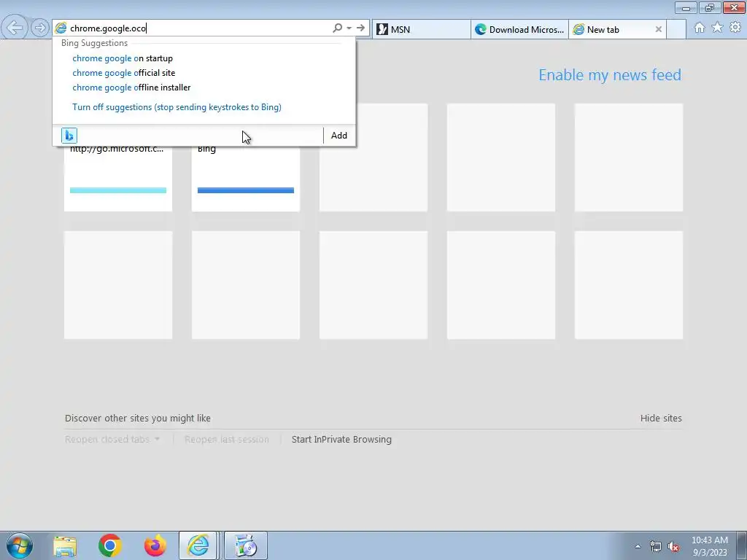
Task: Click Internet Explorer taskbar icon
Action: [198, 545]
